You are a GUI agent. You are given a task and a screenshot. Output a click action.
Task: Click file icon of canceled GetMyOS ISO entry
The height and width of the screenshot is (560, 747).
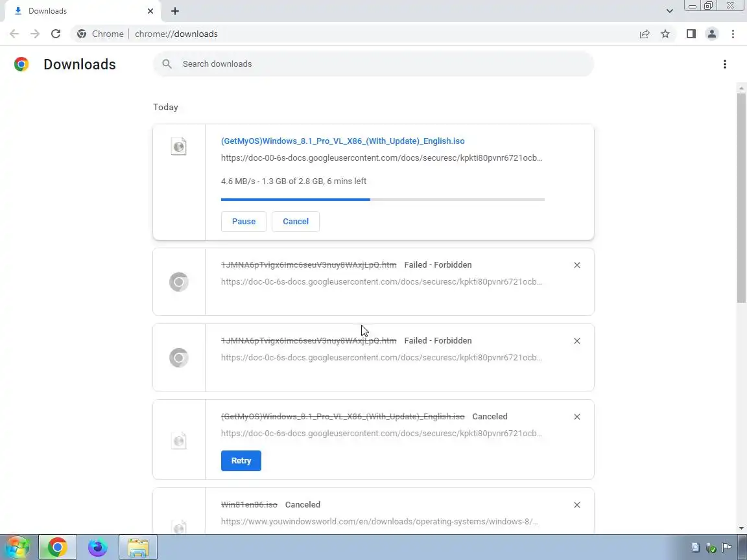click(179, 441)
